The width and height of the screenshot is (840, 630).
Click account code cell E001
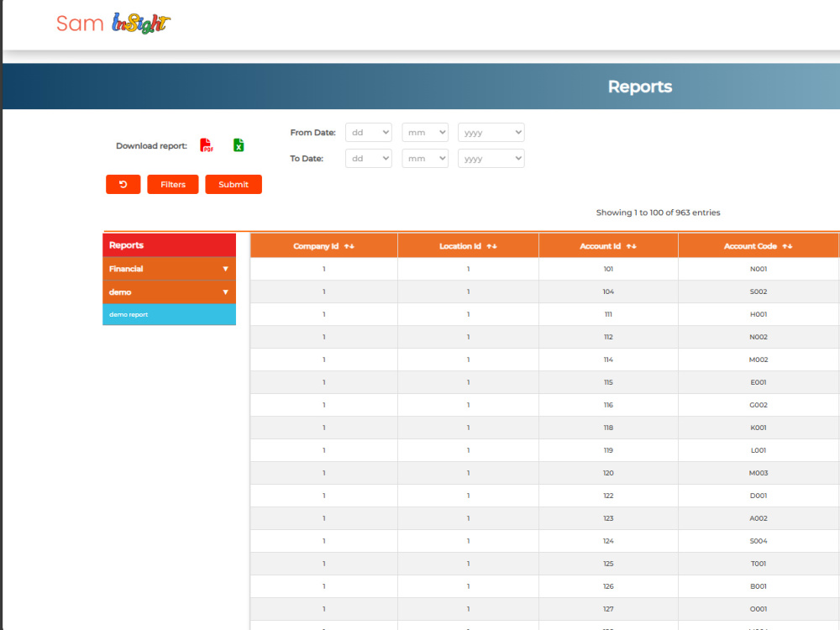[x=759, y=382]
